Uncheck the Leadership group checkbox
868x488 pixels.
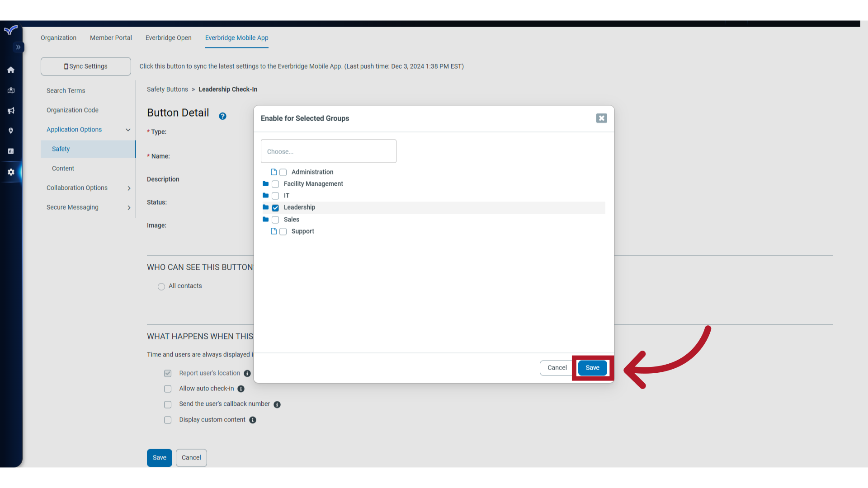(x=275, y=208)
